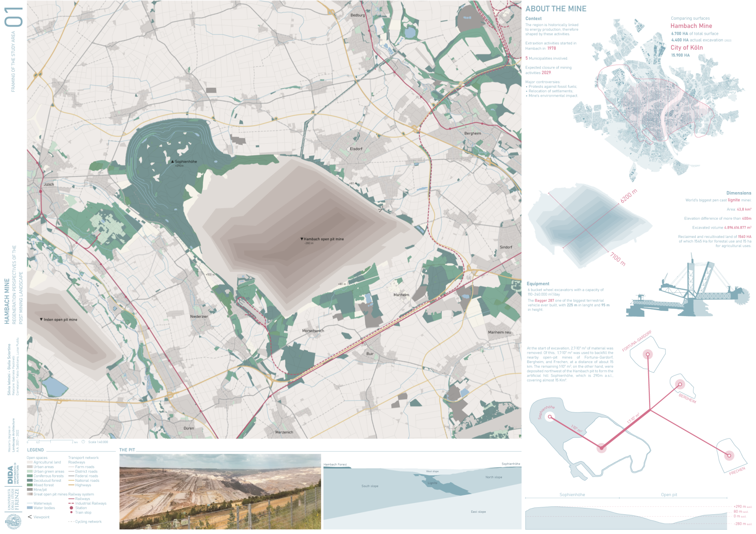Click the ABOUT THE MINE heading

[x=556, y=9]
